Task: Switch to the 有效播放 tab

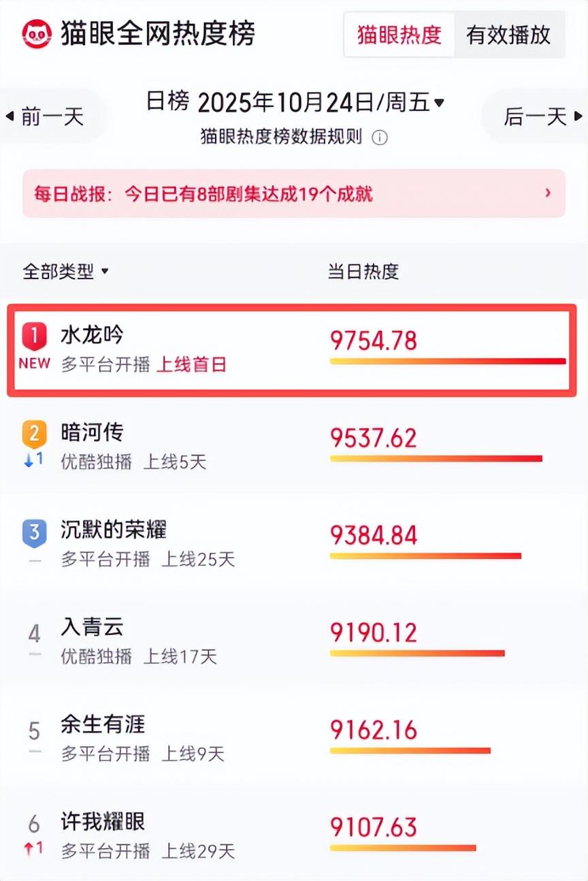Action: click(x=508, y=35)
